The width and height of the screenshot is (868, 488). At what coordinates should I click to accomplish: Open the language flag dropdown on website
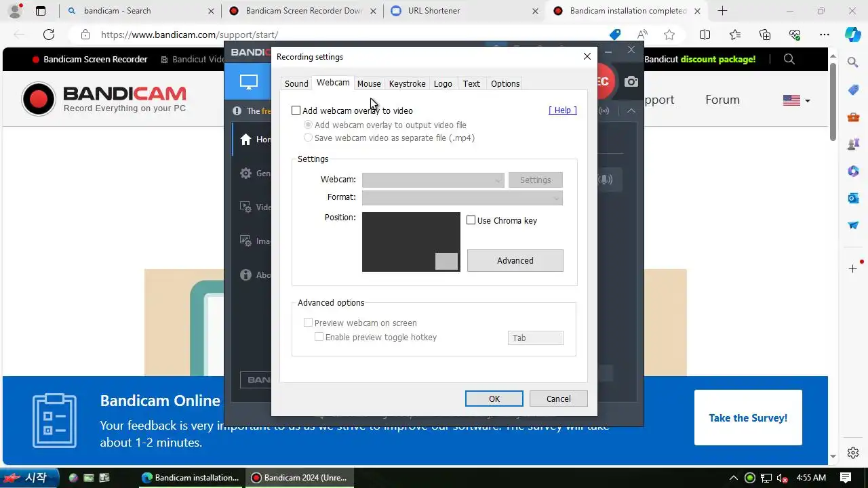click(796, 100)
